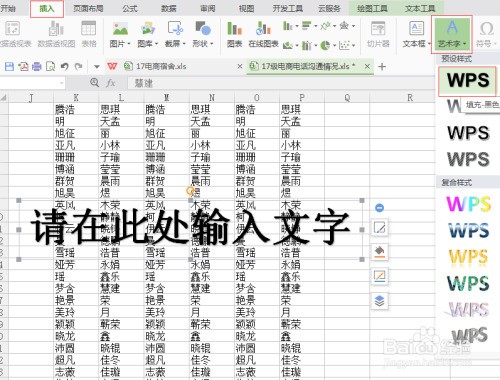Insert a PivotTable (数据透视表)
The image size is (500, 380).
point(13,33)
